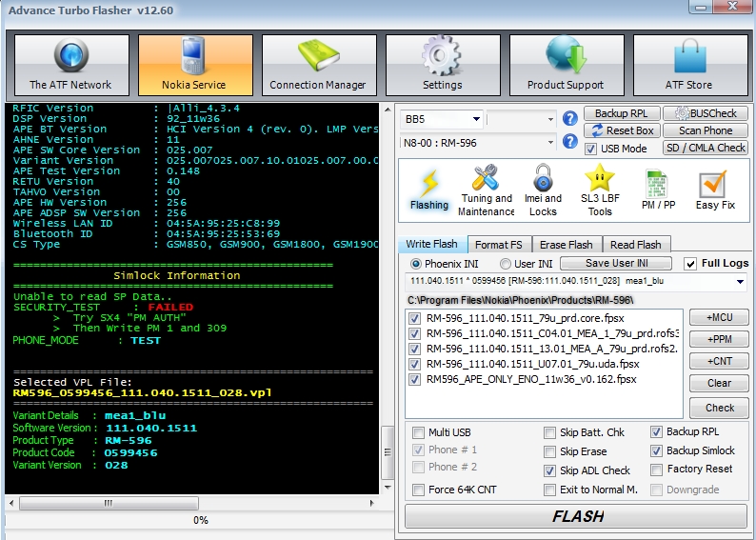This screenshot has height=540, width=756.
Task: Click the +PPM button
Action: 719,339
